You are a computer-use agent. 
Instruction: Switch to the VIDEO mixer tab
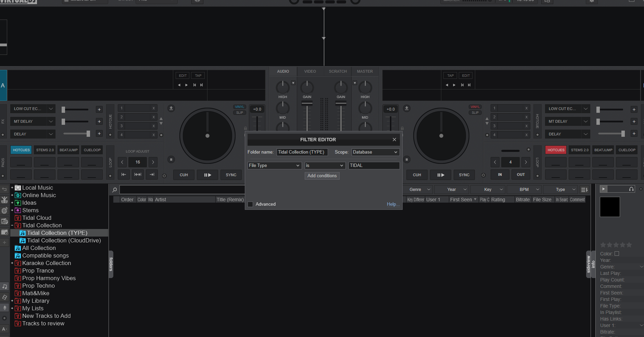point(310,71)
